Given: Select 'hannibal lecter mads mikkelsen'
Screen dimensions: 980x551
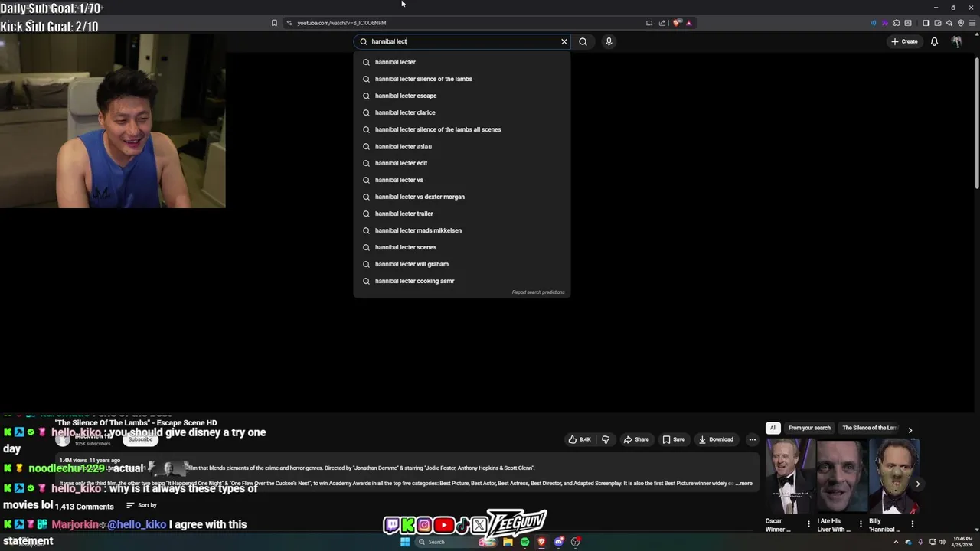Looking at the screenshot, I should click(462, 230).
